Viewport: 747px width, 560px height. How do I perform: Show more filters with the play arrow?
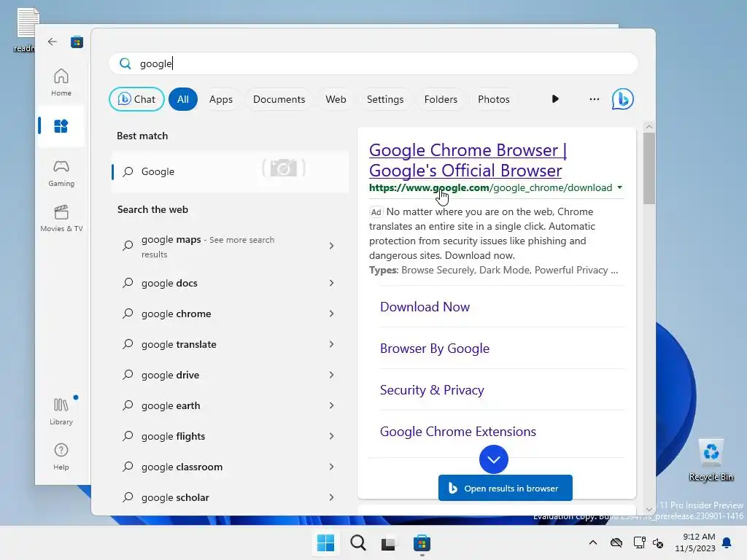555,99
